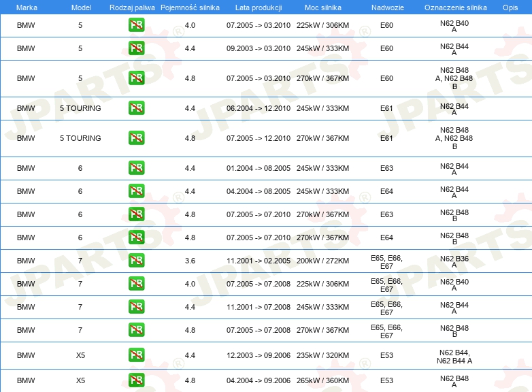The width and height of the screenshot is (532, 392).
Task: Click fuel icon in E64 4.8 row
Action: click(x=136, y=238)
